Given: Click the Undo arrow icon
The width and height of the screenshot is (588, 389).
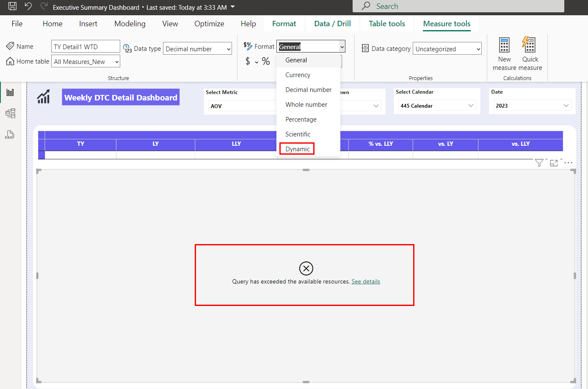Looking at the screenshot, I should 28,6.
